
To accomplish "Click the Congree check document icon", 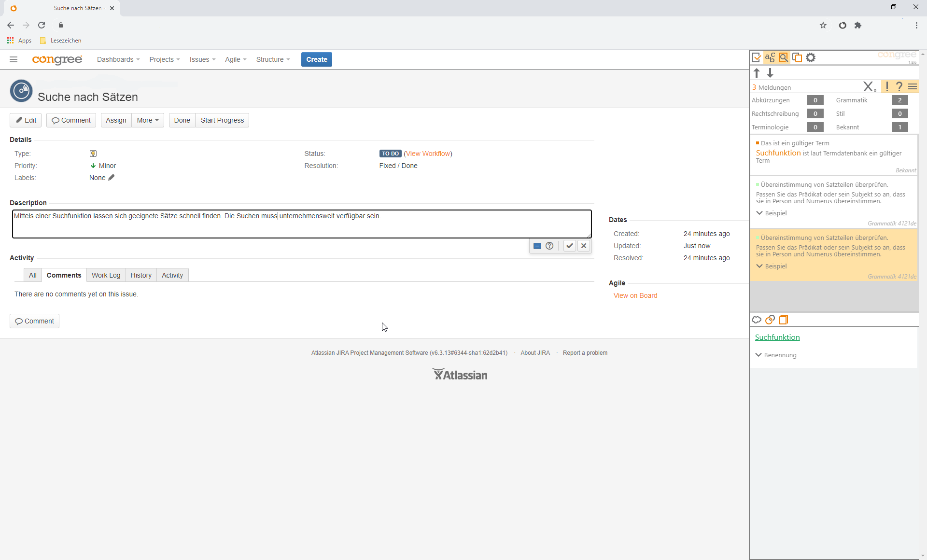I will pyautogui.click(x=757, y=58).
